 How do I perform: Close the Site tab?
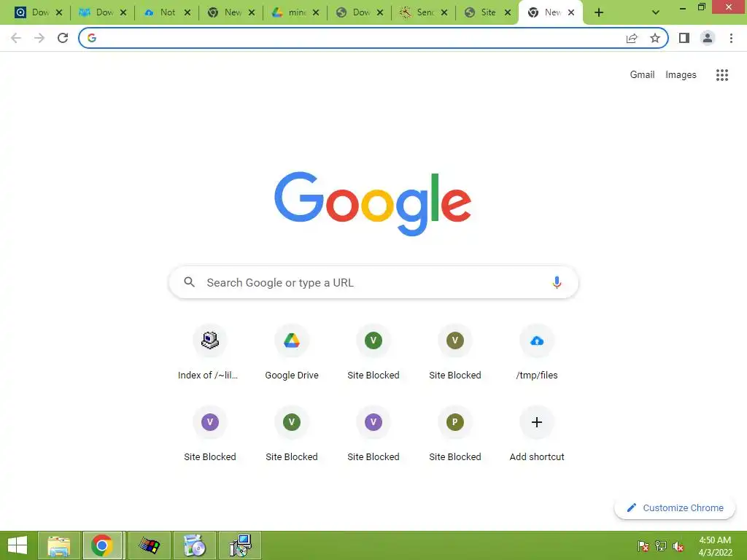[508, 12]
